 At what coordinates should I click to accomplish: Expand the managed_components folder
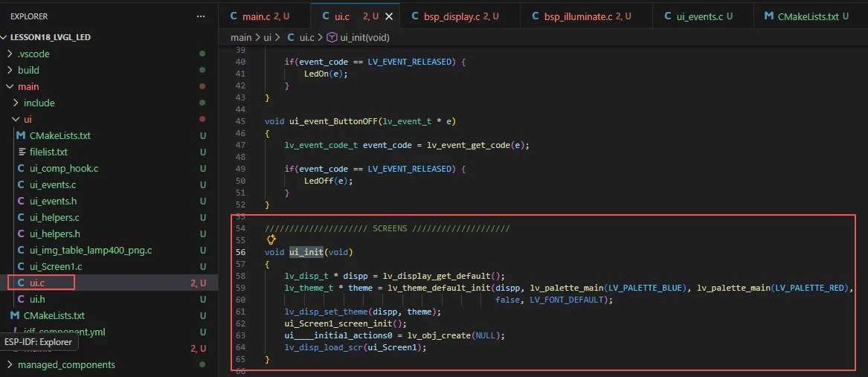[10, 364]
